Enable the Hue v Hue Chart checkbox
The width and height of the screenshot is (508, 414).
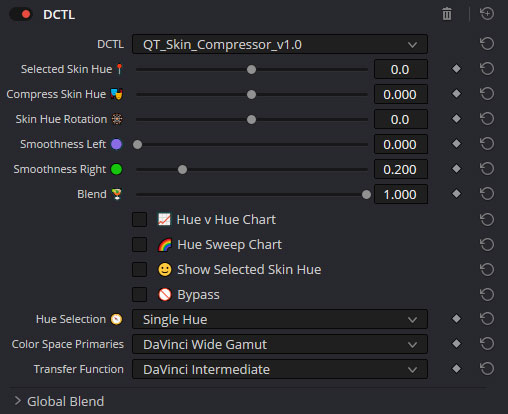(x=139, y=219)
